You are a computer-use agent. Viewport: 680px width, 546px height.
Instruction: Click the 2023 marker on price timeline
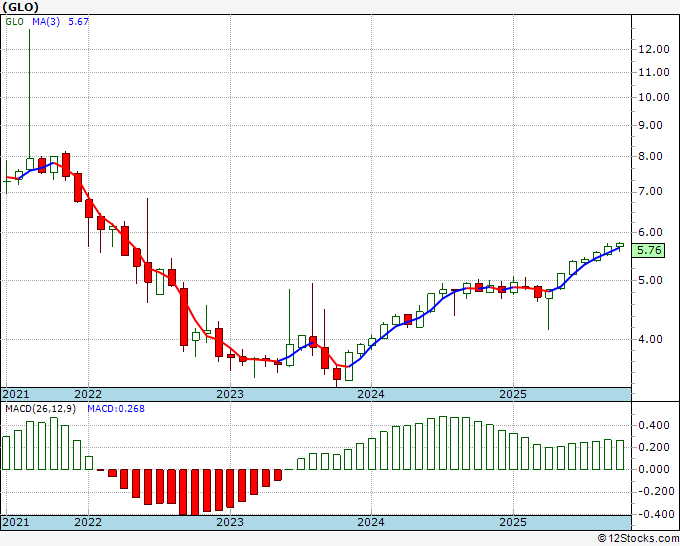coord(230,394)
